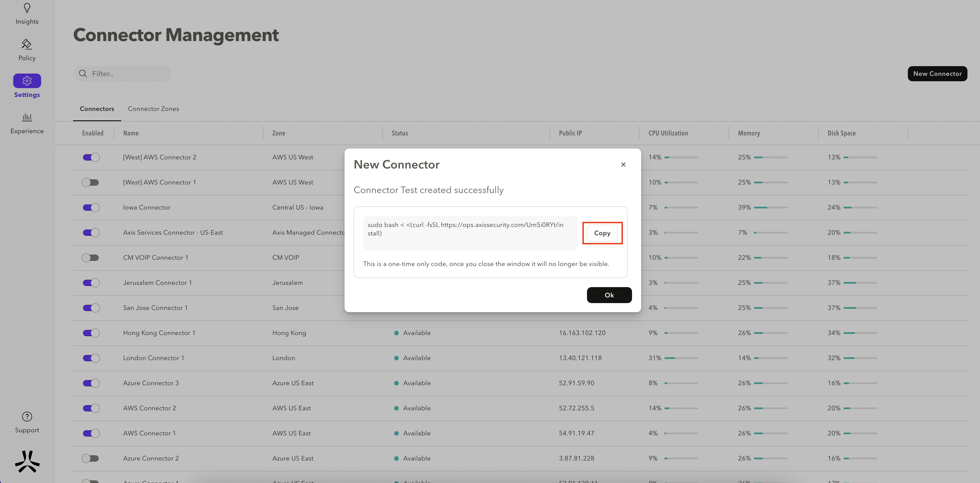Image resolution: width=980 pixels, height=483 pixels.
Task: Click the Settings gear icon
Action: [x=27, y=81]
